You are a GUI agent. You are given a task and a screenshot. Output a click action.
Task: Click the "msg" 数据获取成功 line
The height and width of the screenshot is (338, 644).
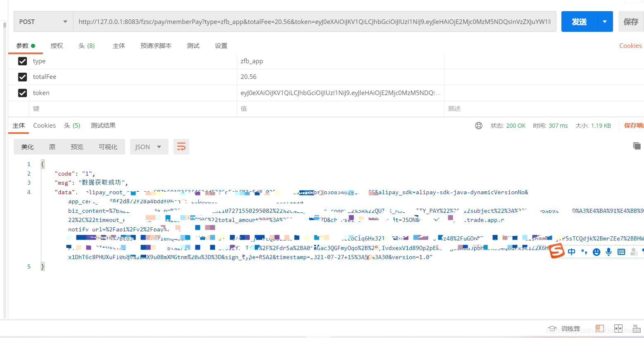point(91,183)
